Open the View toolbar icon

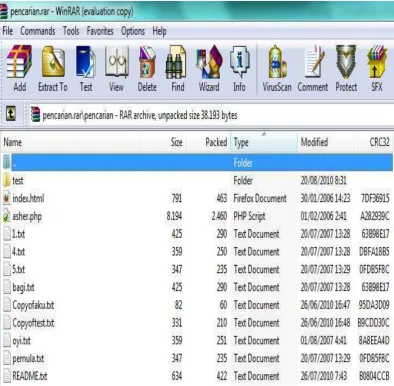click(x=117, y=62)
